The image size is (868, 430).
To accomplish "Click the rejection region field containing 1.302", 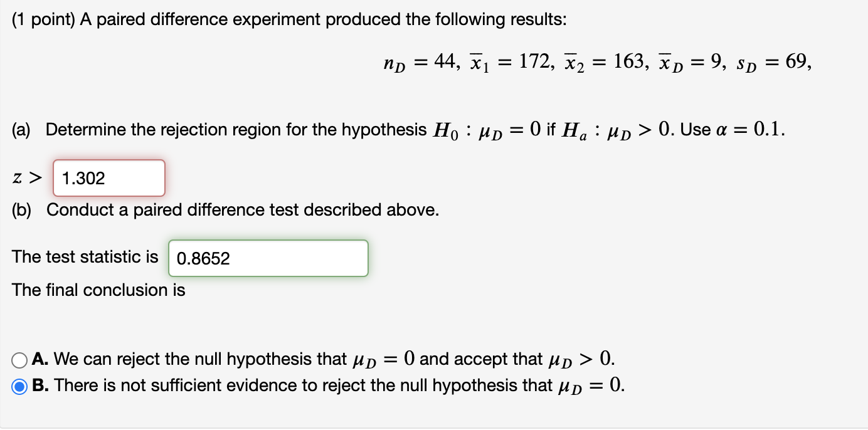I will [x=109, y=179].
